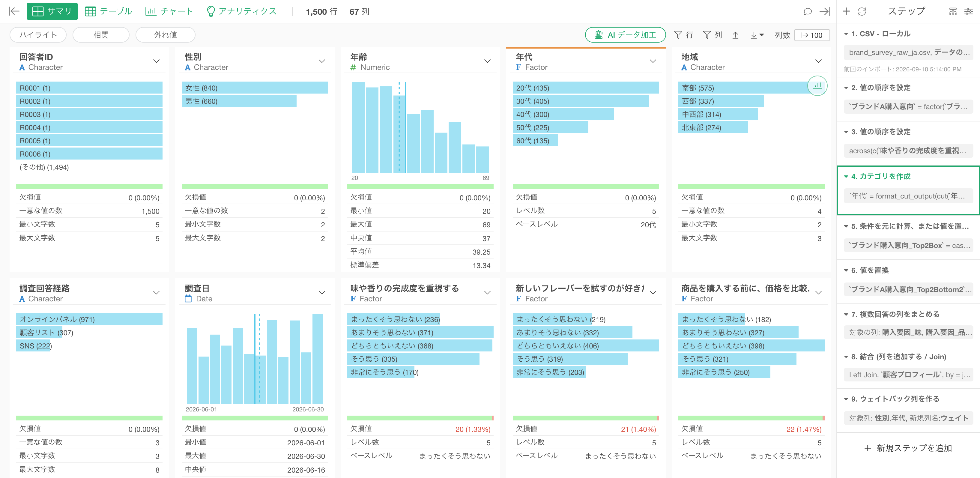Click the export upload arrow icon
This screenshot has width=980, height=478.
coord(735,35)
